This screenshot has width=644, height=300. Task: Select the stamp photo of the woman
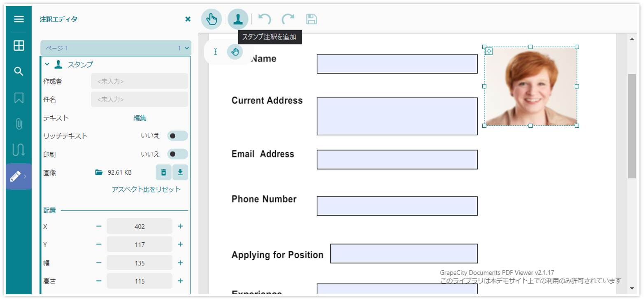[x=531, y=86]
